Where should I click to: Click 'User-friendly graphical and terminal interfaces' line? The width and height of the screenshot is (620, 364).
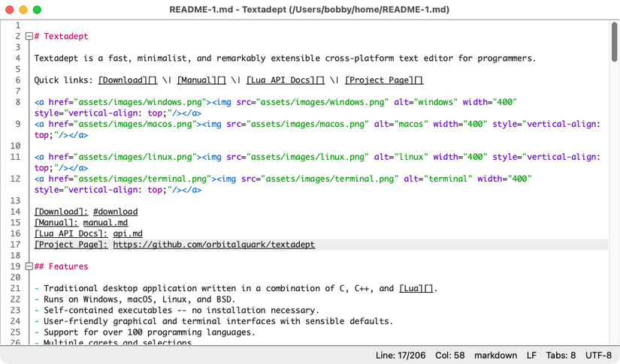pyautogui.click(x=218, y=321)
